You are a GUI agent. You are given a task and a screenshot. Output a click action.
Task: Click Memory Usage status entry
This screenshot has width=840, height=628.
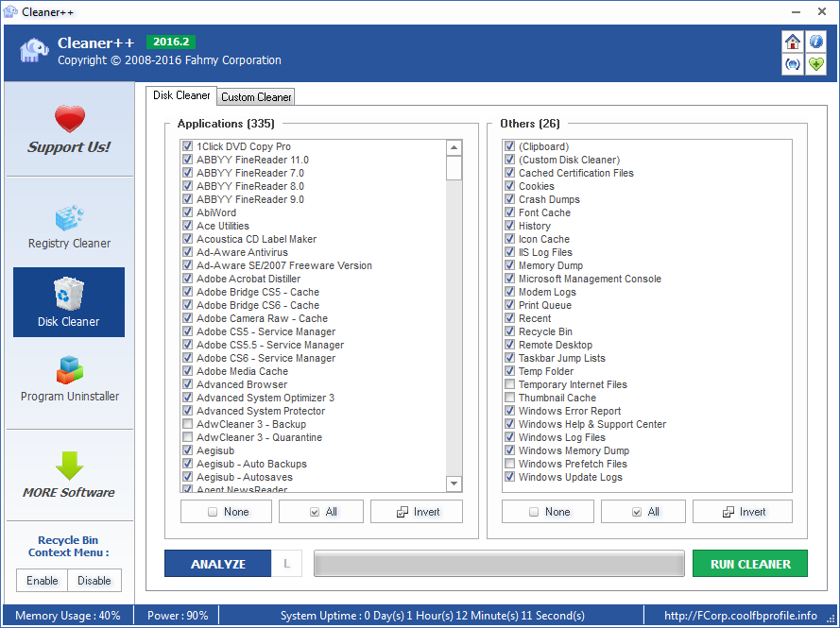(67, 615)
